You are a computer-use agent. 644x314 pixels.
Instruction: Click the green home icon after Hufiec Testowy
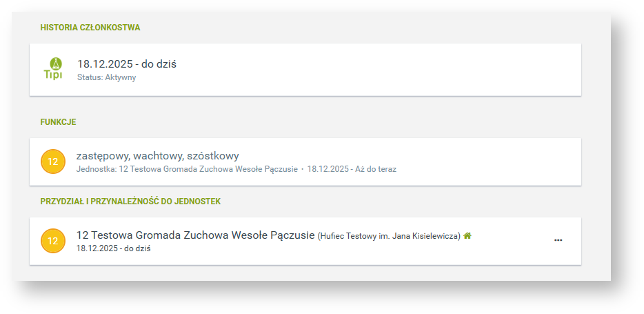[x=467, y=236]
